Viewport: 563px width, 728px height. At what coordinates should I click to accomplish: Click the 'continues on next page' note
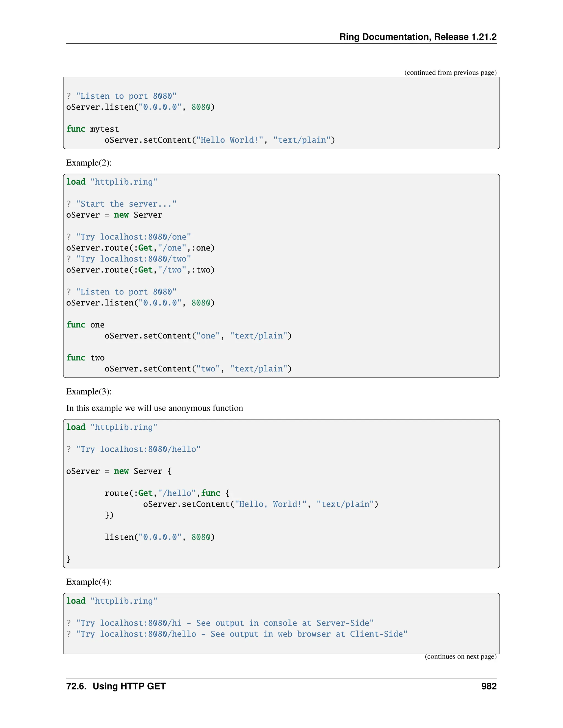[x=460, y=656]
